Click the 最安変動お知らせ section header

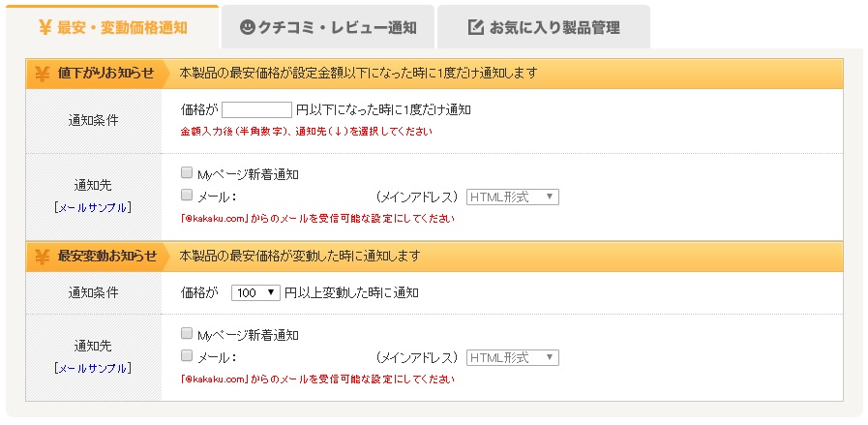[x=106, y=257]
